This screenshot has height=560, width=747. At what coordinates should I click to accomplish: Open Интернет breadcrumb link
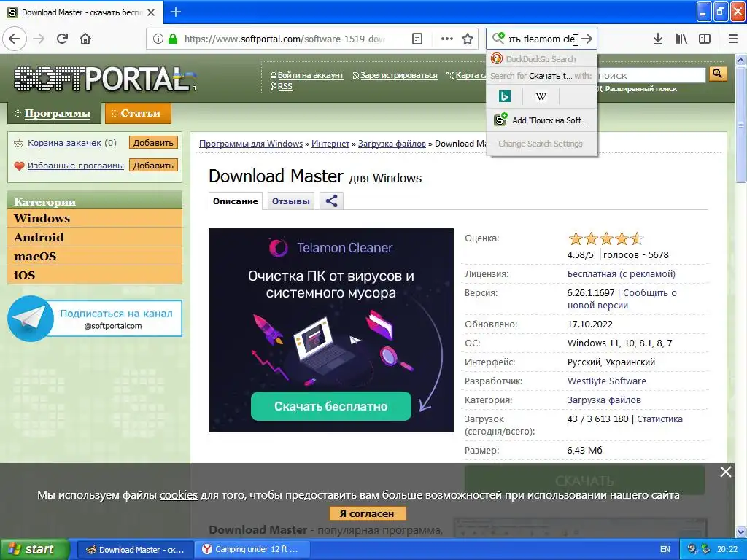330,144
